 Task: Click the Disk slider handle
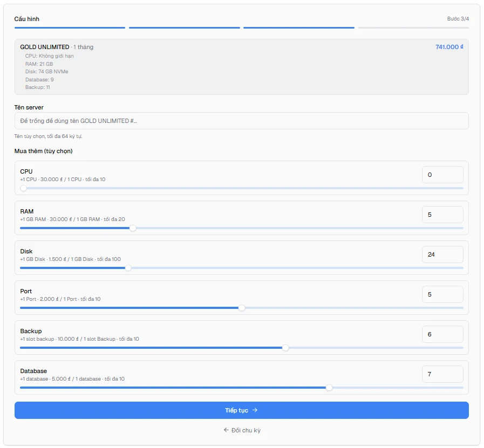128,268
